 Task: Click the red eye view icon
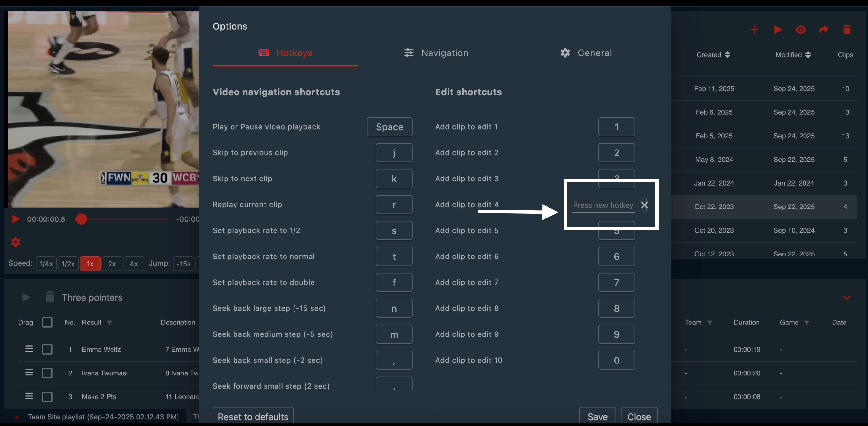[801, 30]
